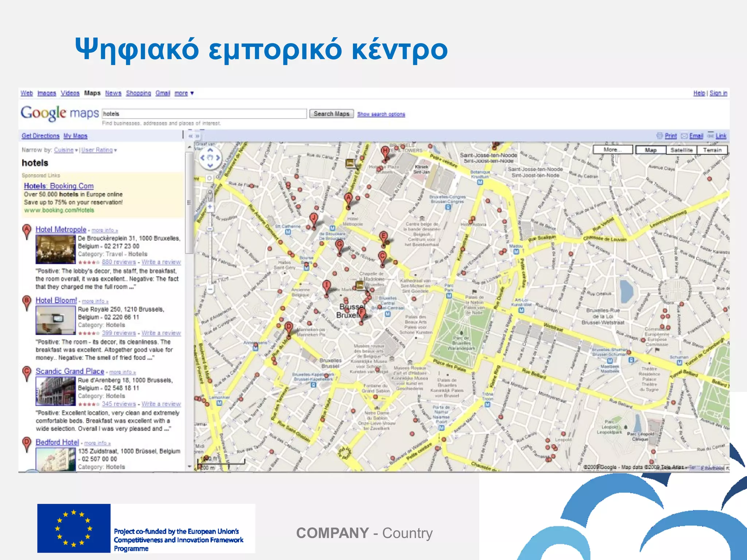Click the Get Directions link
The height and width of the screenshot is (560, 747).
(40, 136)
